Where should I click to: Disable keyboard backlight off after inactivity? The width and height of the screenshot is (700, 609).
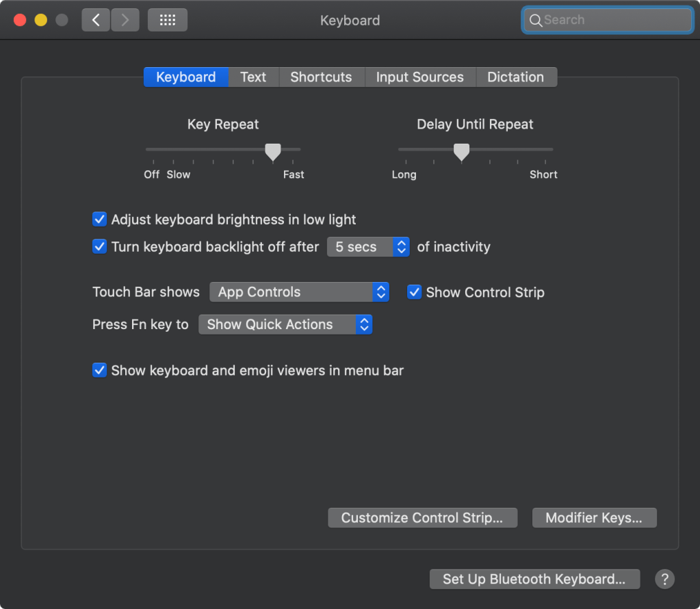click(x=99, y=246)
